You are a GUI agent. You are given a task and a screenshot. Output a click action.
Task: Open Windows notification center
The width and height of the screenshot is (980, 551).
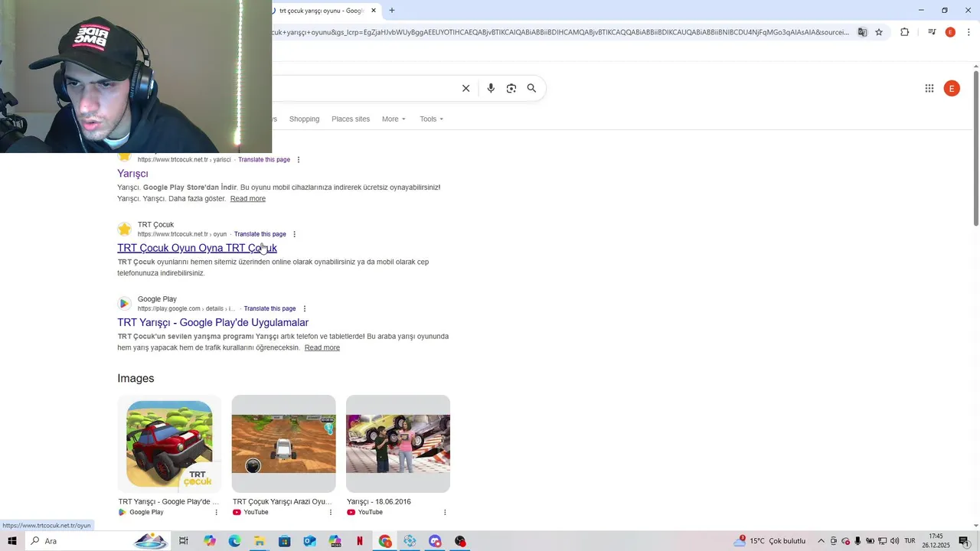(964, 541)
